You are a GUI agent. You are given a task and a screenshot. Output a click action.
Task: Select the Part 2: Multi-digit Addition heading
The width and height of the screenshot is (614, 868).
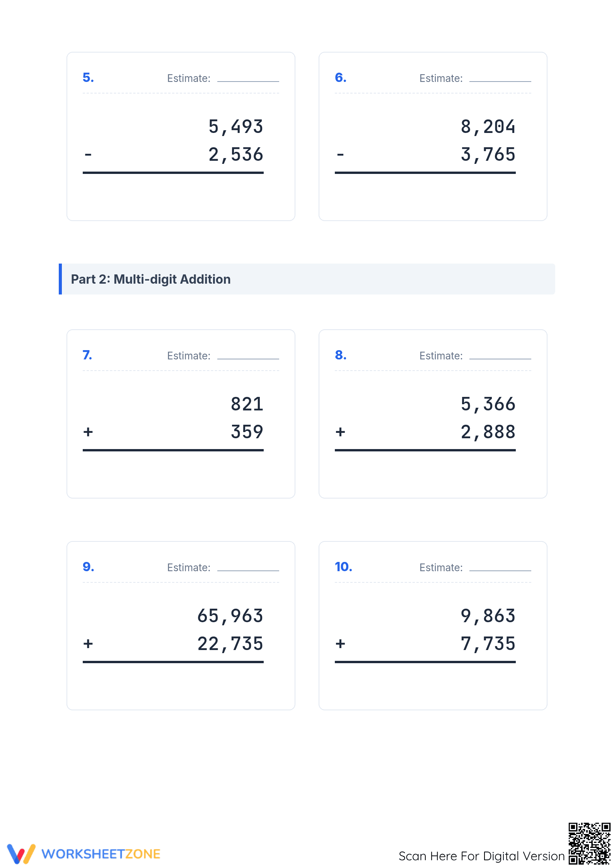[x=151, y=279]
